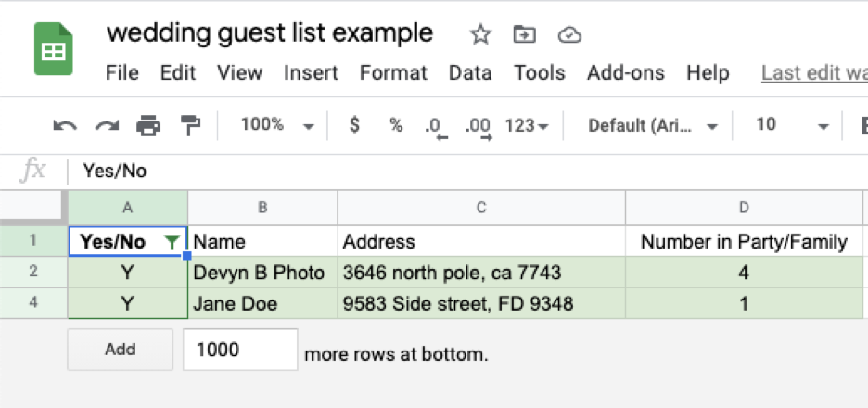Select the paint format tool

click(x=190, y=125)
